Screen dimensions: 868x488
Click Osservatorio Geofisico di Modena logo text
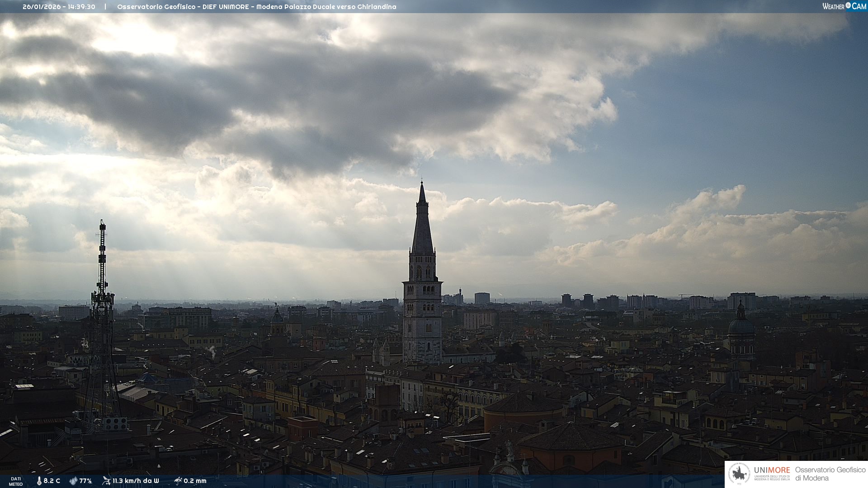830,474
